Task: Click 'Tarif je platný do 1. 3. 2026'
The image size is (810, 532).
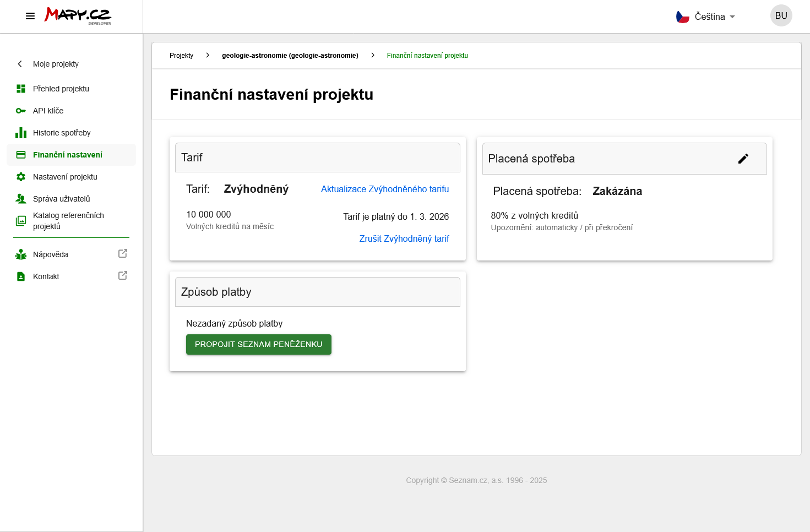Action: click(396, 216)
